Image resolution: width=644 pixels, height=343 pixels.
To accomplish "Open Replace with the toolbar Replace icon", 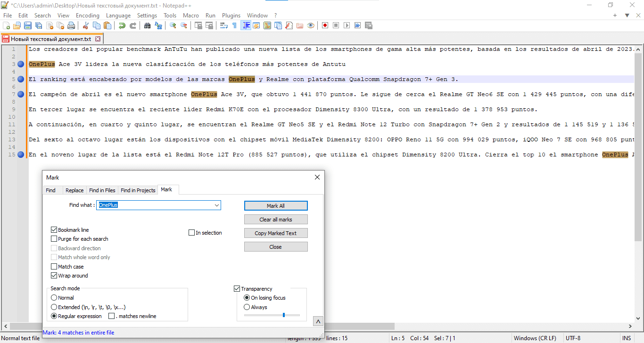I will tap(158, 25).
